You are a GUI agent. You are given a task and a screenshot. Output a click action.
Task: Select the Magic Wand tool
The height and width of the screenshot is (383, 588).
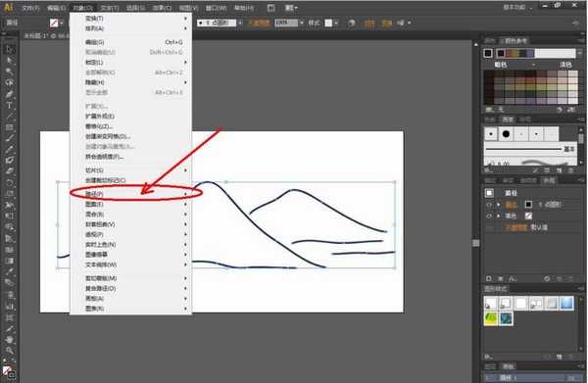point(10,72)
